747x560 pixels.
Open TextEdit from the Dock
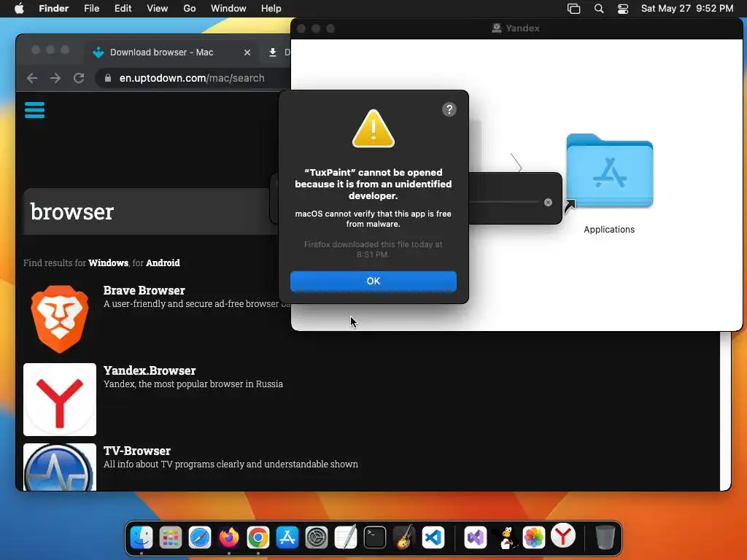pyautogui.click(x=345, y=537)
